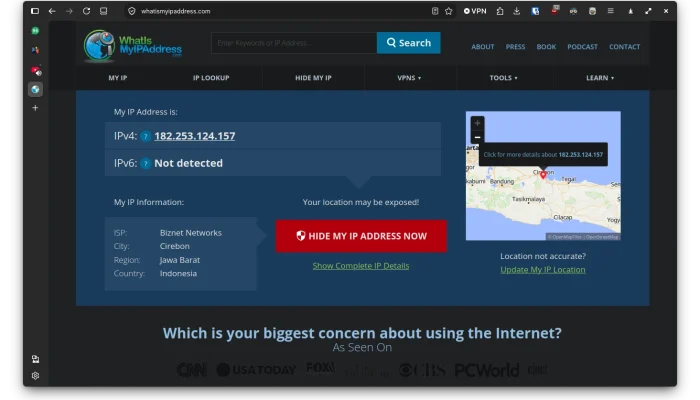Open the share page icon in the toolbar
700x400 pixels.
[500, 11]
